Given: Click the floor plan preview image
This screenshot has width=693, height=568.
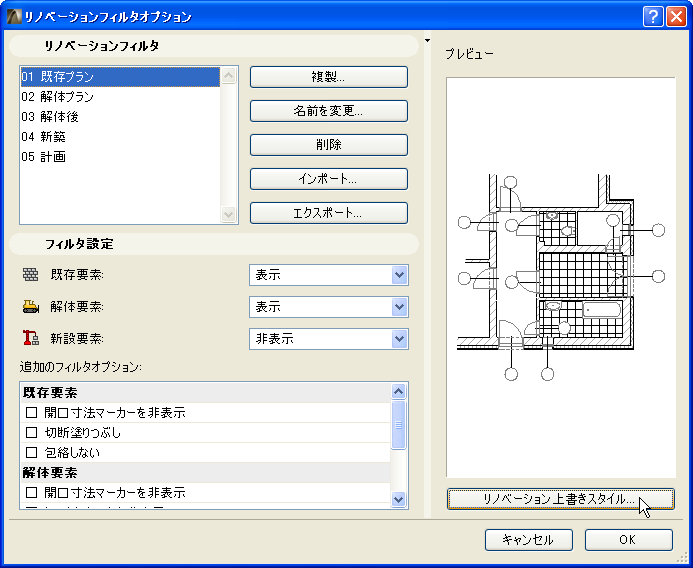Looking at the screenshot, I should [560, 278].
